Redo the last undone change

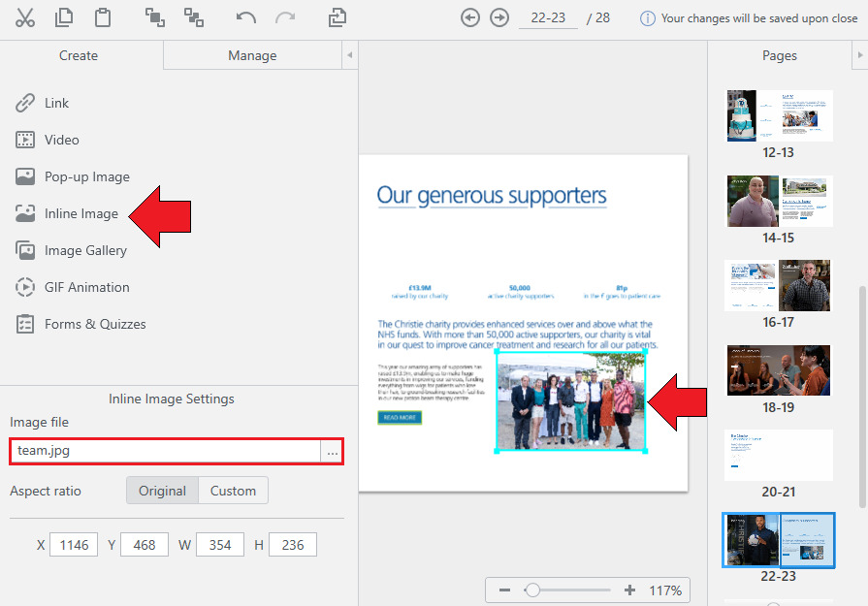285,17
